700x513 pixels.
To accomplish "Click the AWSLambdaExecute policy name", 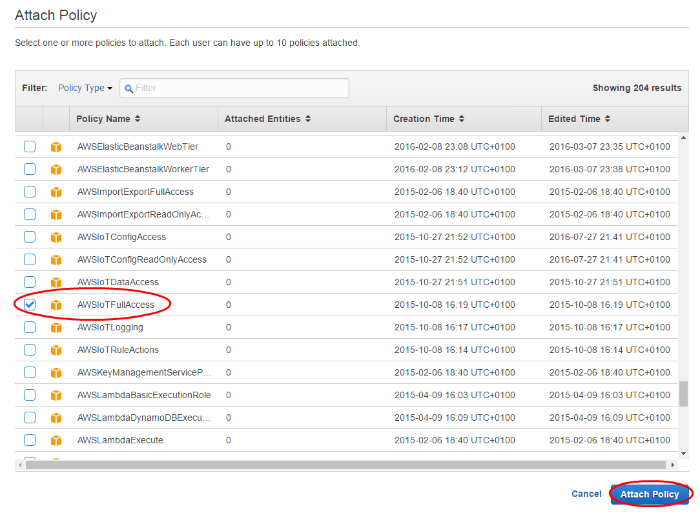I will click(x=120, y=440).
